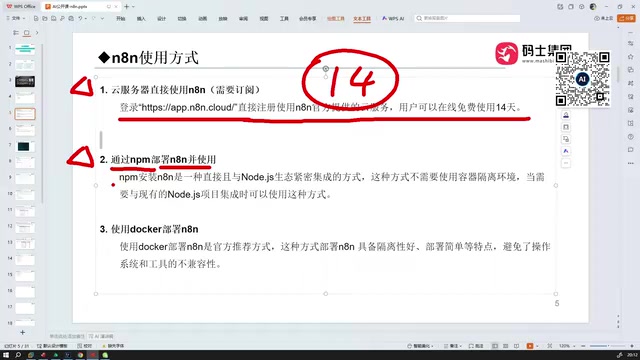Click fit slide to window icon
Viewport: 640px width, 360px height.
pyautogui.click(x=550, y=346)
